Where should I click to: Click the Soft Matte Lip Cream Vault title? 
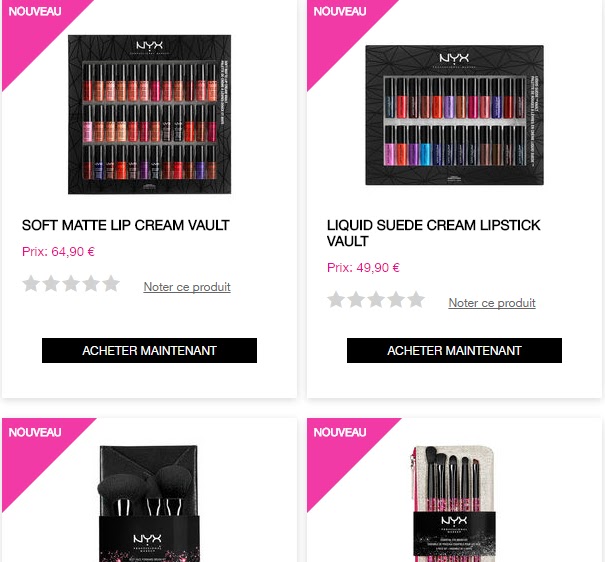126,225
